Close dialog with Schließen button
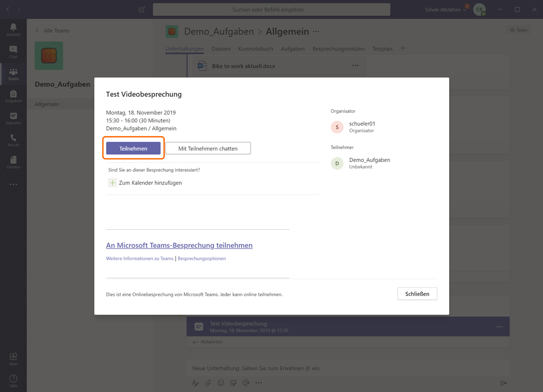 pyautogui.click(x=417, y=293)
